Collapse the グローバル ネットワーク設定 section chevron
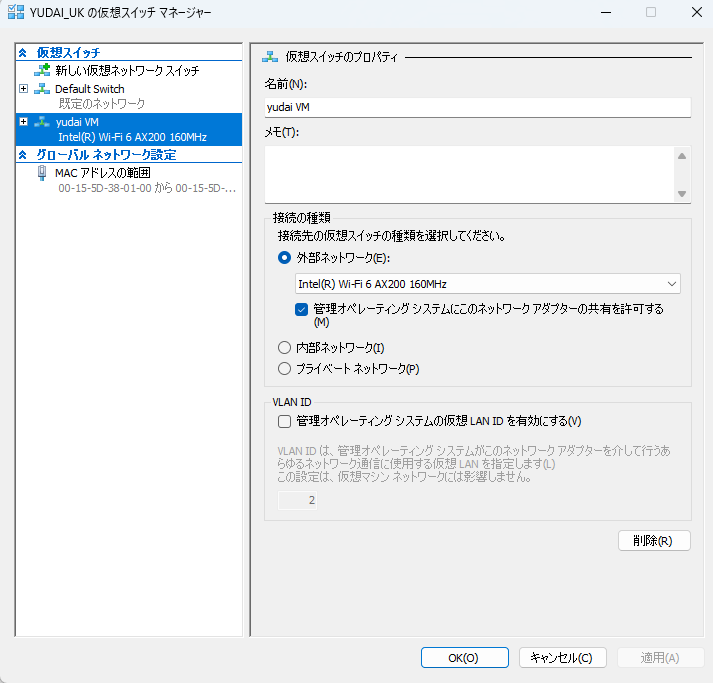Image resolution: width=713 pixels, height=683 pixels. [23, 155]
